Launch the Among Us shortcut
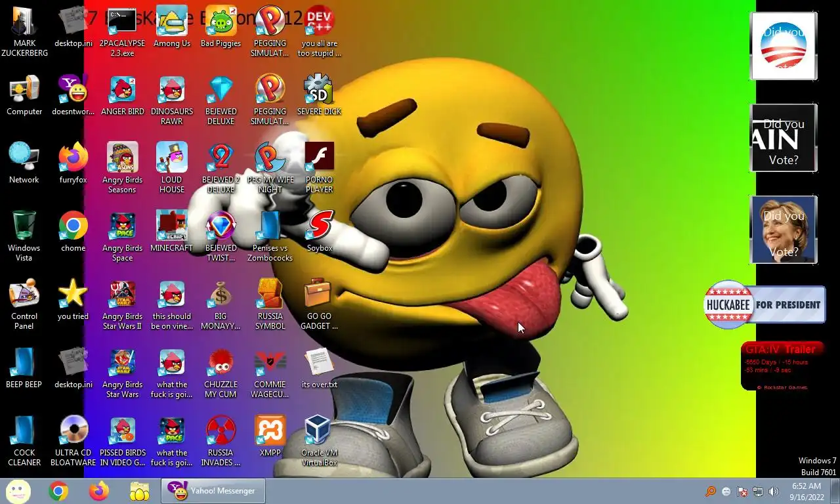Screen dimensions: 840x504 point(172,27)
